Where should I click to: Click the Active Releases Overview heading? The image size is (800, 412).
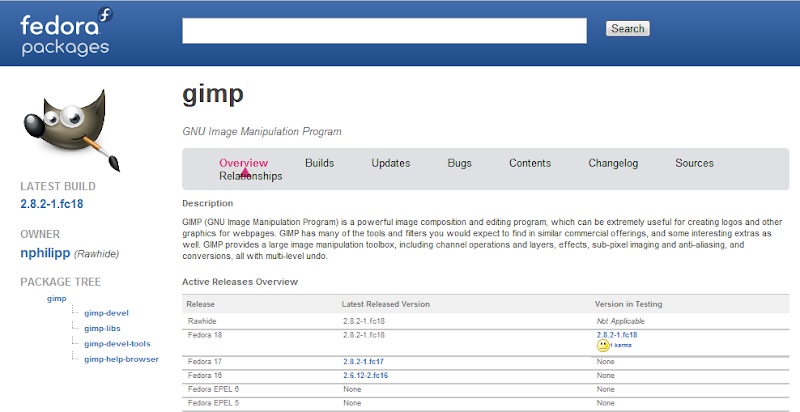tap(240, 282)
